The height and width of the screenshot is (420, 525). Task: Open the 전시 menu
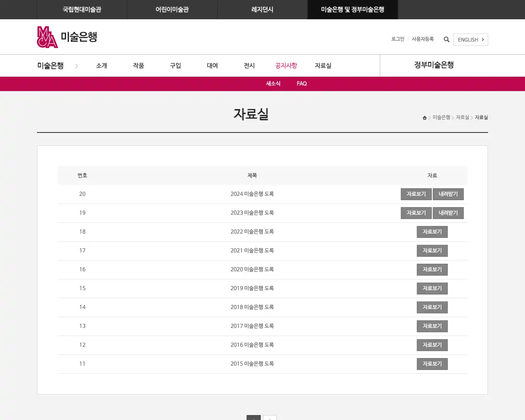249,66
